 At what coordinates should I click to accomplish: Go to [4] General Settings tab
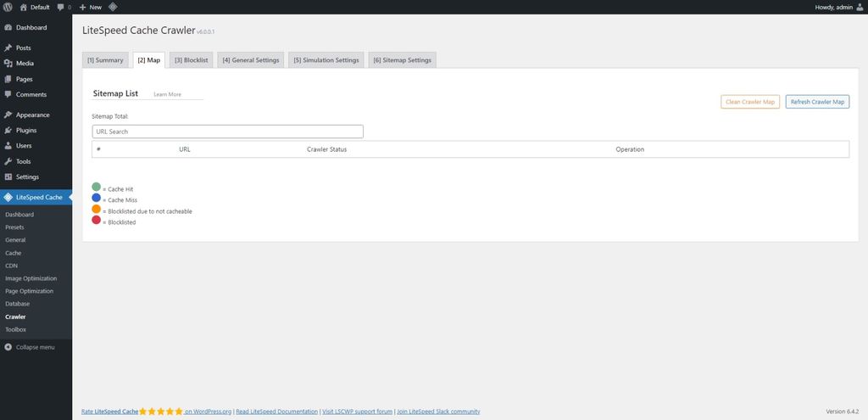coord(251,60)
